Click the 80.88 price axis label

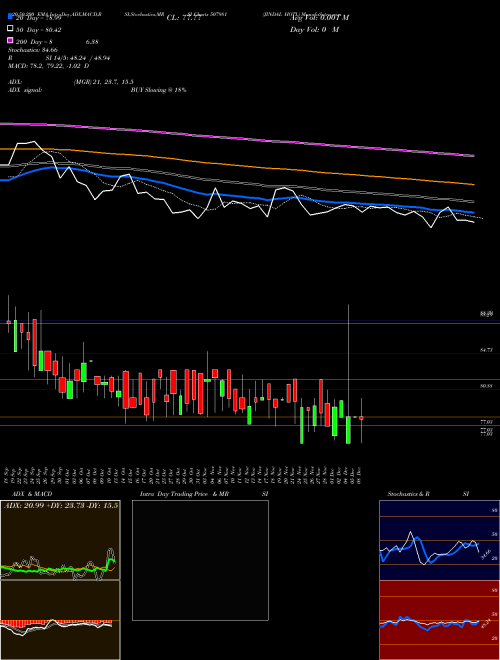486,386
